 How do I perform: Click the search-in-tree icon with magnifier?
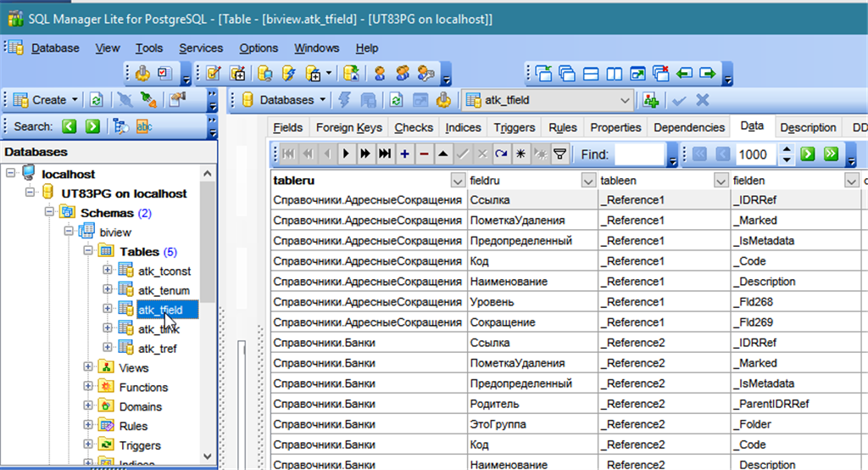(x=120, y=126)
